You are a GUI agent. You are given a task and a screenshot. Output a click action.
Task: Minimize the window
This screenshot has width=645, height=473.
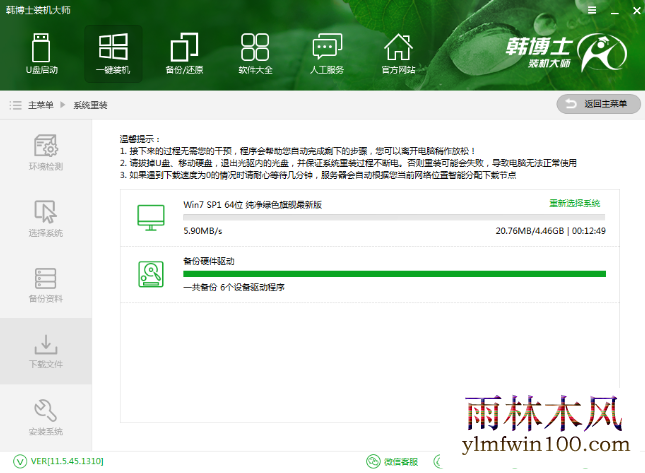click(x=615, y=11)
